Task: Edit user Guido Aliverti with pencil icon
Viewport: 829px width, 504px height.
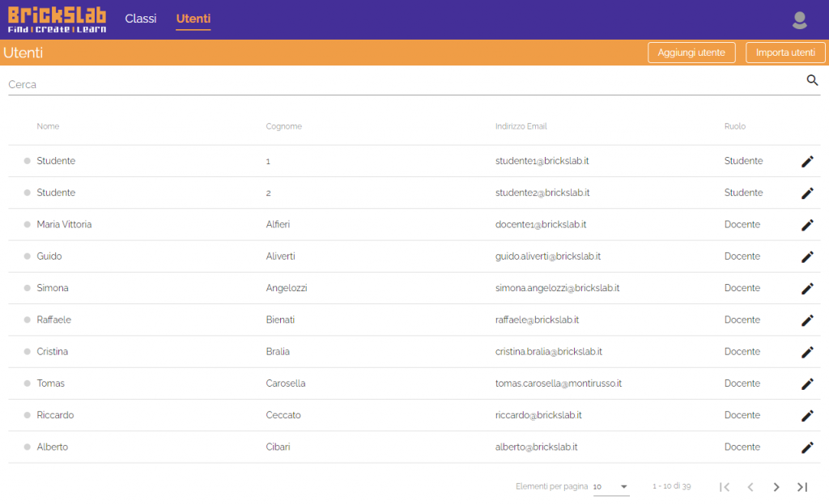Action: click(x=806, y=256)
